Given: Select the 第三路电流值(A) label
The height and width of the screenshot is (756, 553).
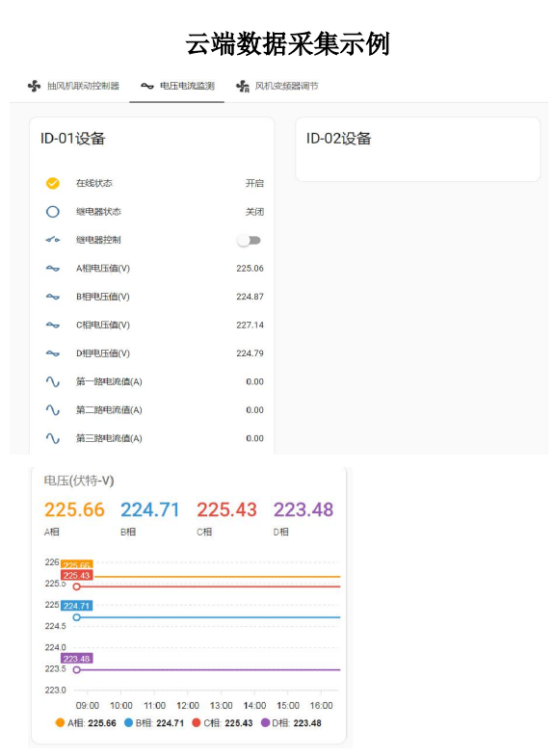Looking at the screenshot, I should [x=109, y=439].
